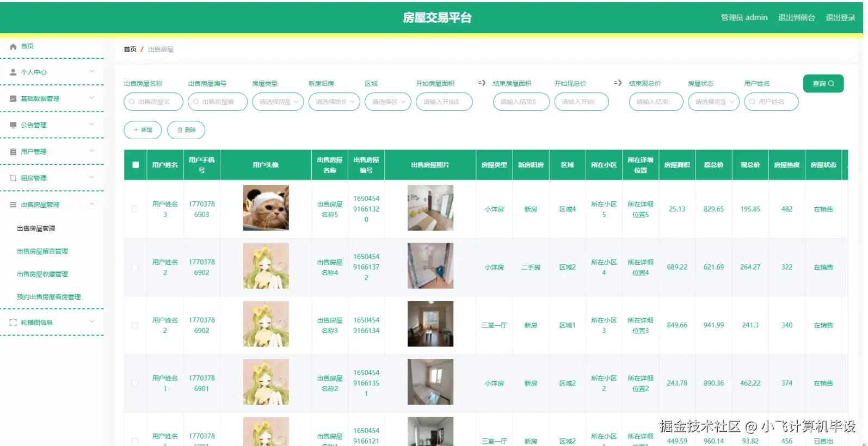This screenshot has height=446, width=868.
Task: Click the search icon in 出售房屋编号 field
Action: 196,102
